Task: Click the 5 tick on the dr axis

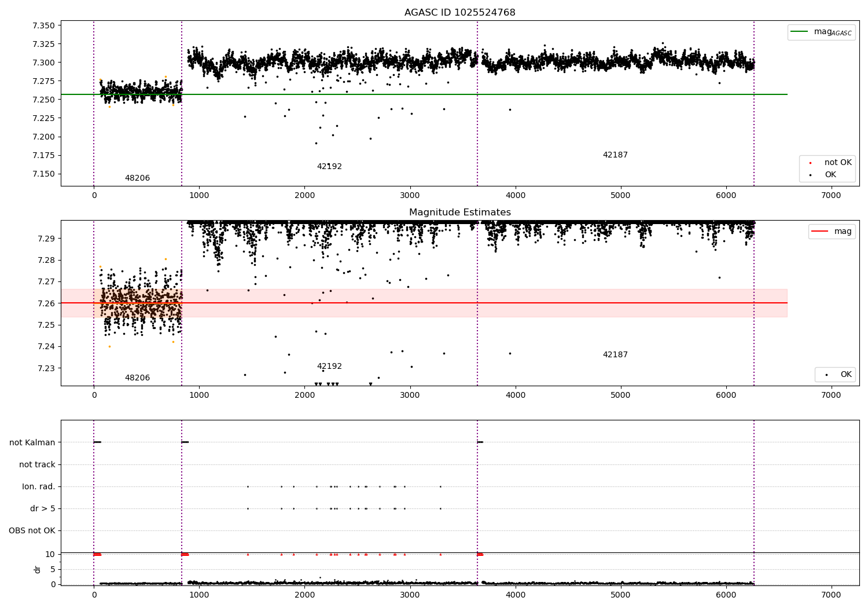Action: pyautogui.click(x=53, y=569)
